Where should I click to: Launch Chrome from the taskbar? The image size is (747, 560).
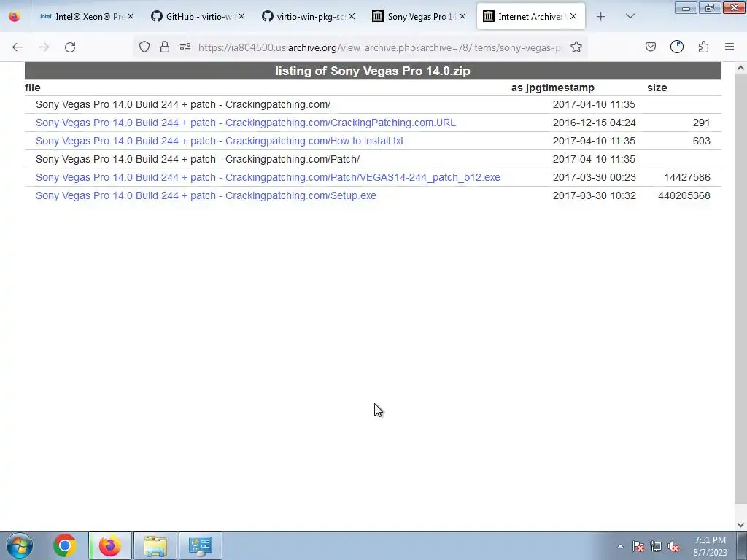pyautogui.click(x=65, y=545)
